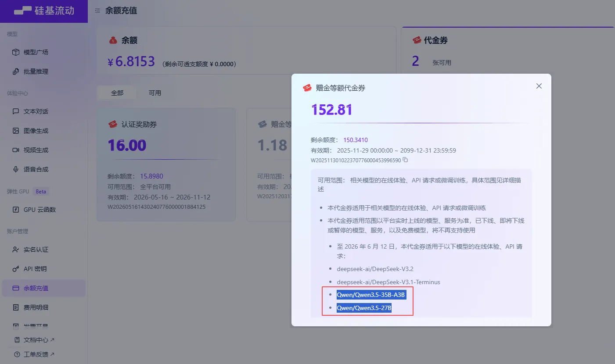This screenshot has width=615, height=364.
Task: Click the 剩余可透支额度 ¥ 0.0000 text
Action: [x=200, y=64]
